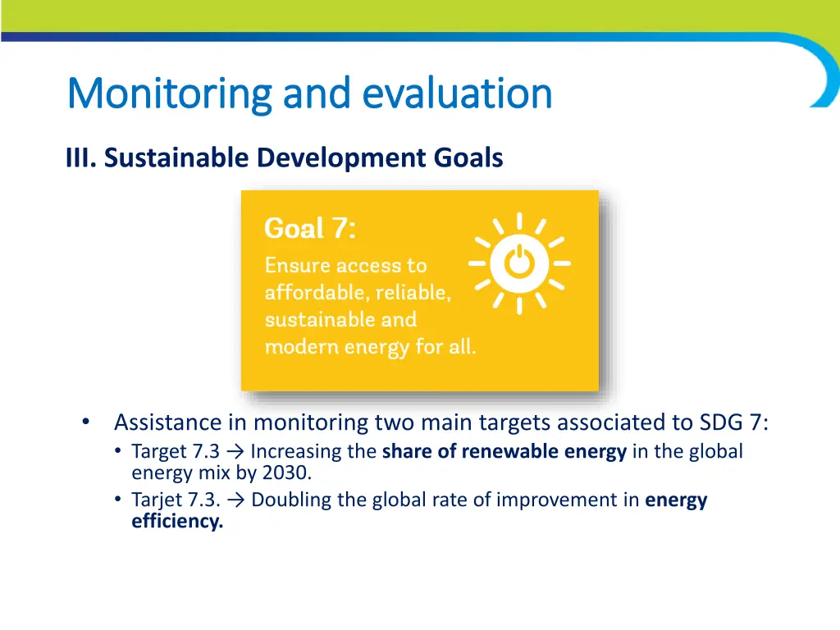Screen dimensions: 840x630
Task: Click the 'Ensure access to affordable, reliable' description text
Action: point(370,306)
